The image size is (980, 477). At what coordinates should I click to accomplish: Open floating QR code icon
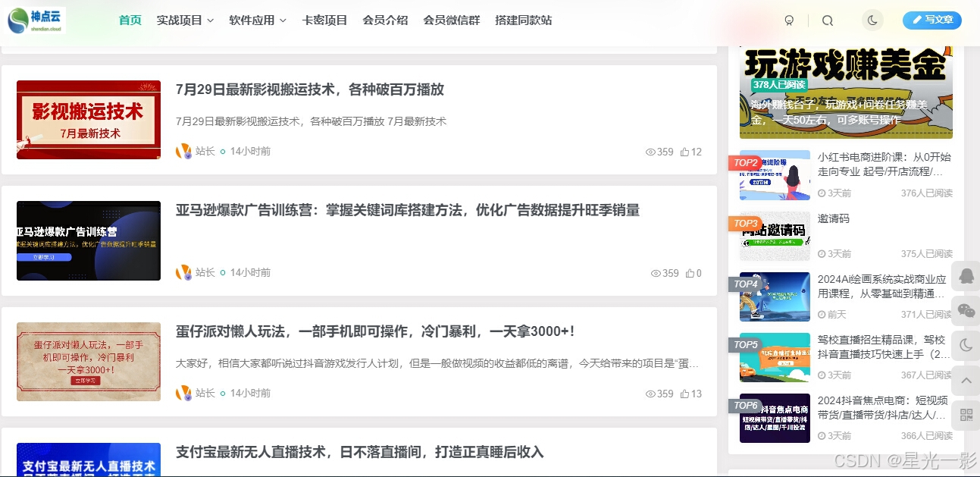click(966, 414)
